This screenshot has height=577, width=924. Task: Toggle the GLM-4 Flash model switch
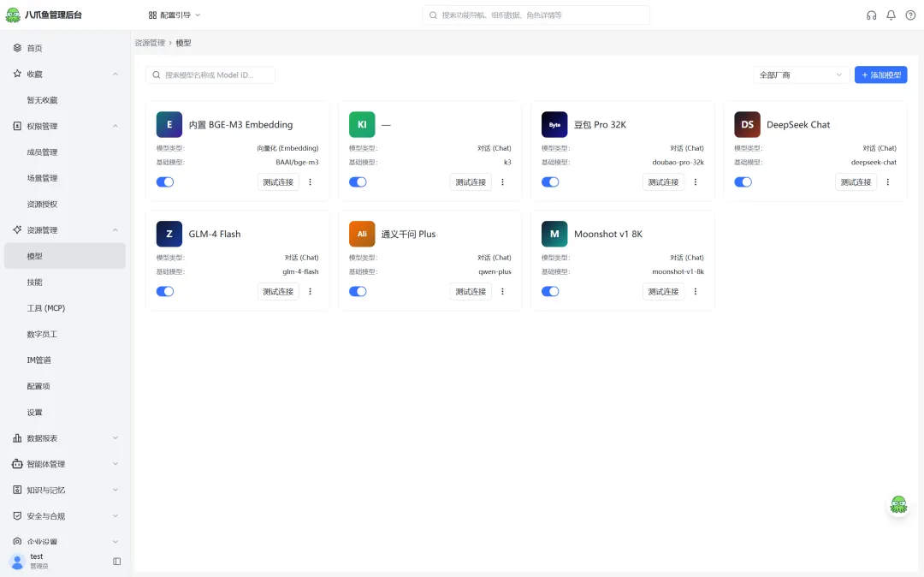coord(165,291)
